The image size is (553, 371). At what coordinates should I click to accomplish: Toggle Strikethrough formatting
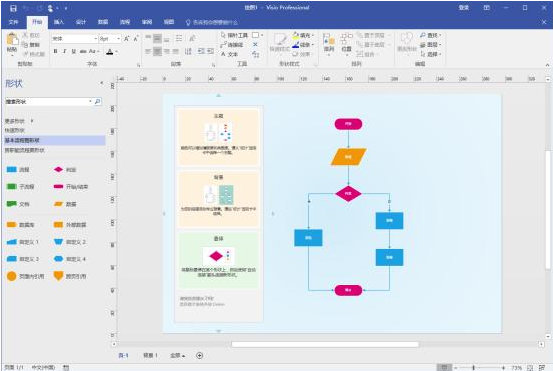tap(83, 51)
